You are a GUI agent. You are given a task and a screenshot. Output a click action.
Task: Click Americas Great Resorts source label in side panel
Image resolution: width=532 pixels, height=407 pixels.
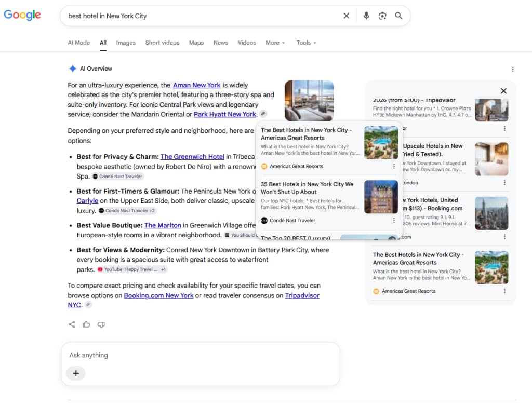click(x=408, y=291)
